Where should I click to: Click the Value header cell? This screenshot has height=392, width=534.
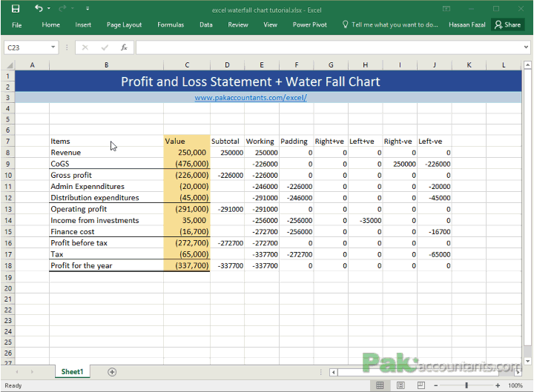[x=187, y=142]
